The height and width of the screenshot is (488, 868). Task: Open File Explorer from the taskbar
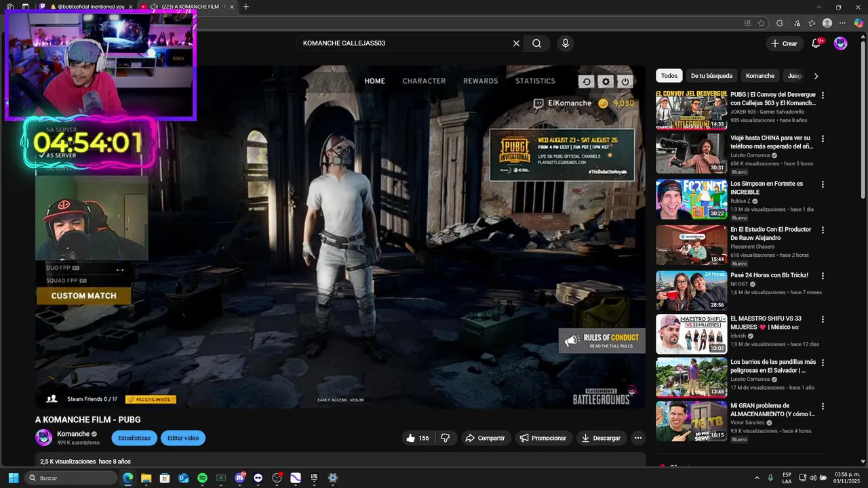pos(146,478)
